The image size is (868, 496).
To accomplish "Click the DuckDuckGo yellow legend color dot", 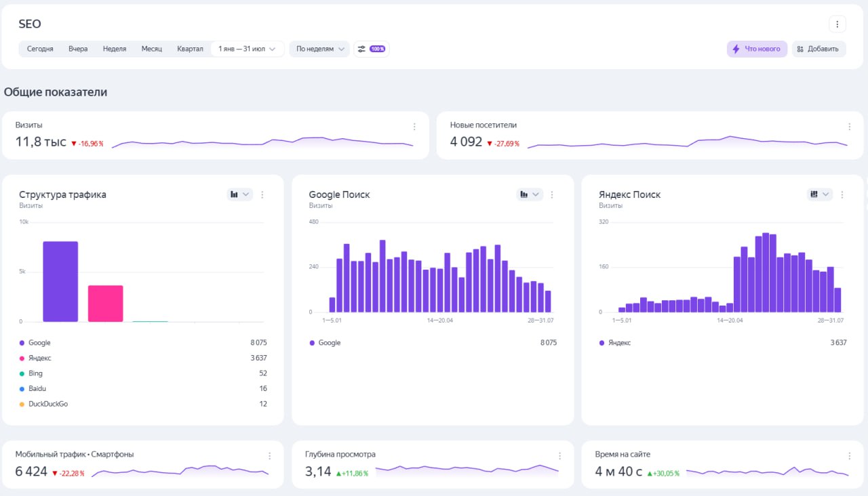I will click(22, 404).
